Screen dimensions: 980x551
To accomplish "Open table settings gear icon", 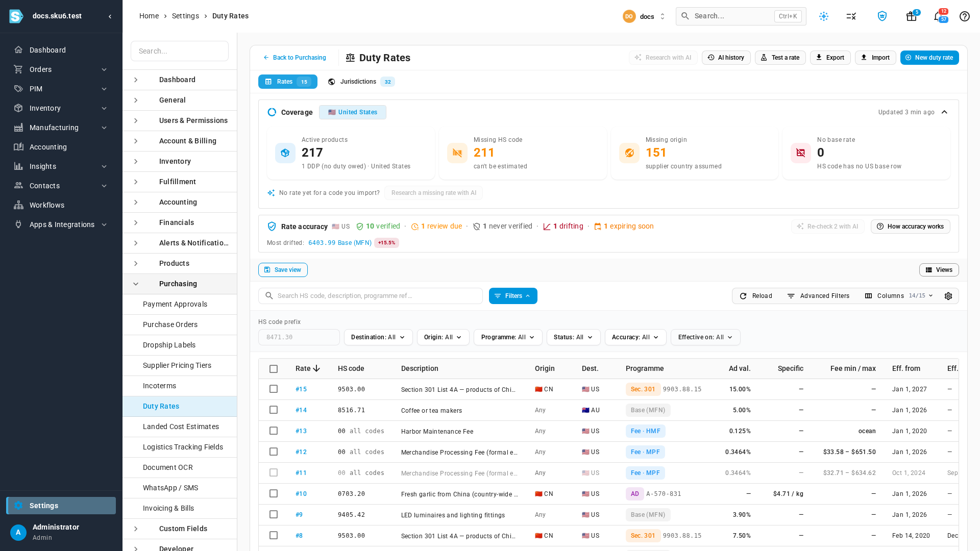I will tap(948, 296).
